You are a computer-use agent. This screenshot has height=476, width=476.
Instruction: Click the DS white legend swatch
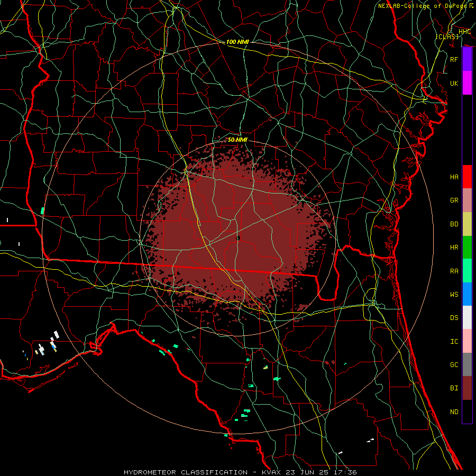click(467, 317)
